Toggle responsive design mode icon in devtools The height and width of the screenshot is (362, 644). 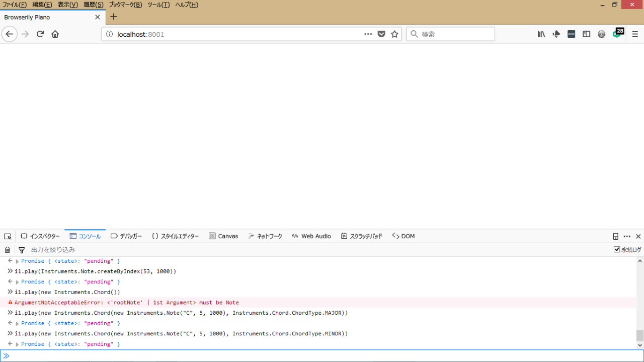point(615,236)
